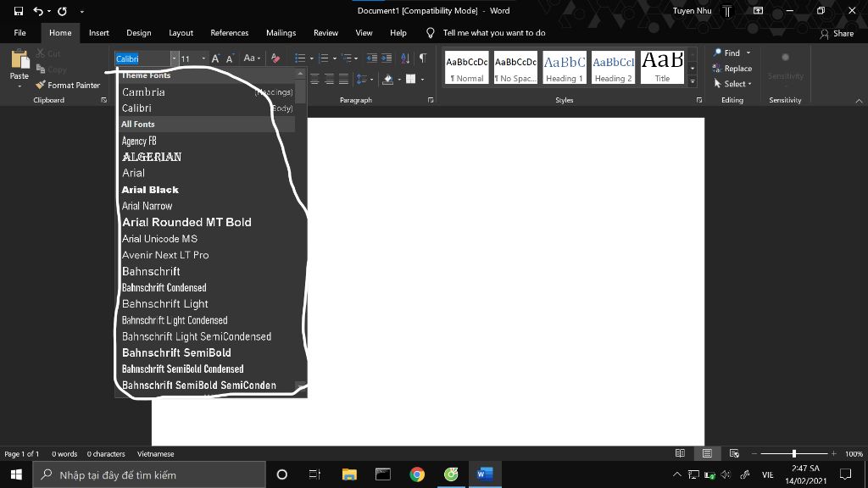Click the Numbering list icon
This screenshot has width=868, height=488.
click(x=324, y=58)
